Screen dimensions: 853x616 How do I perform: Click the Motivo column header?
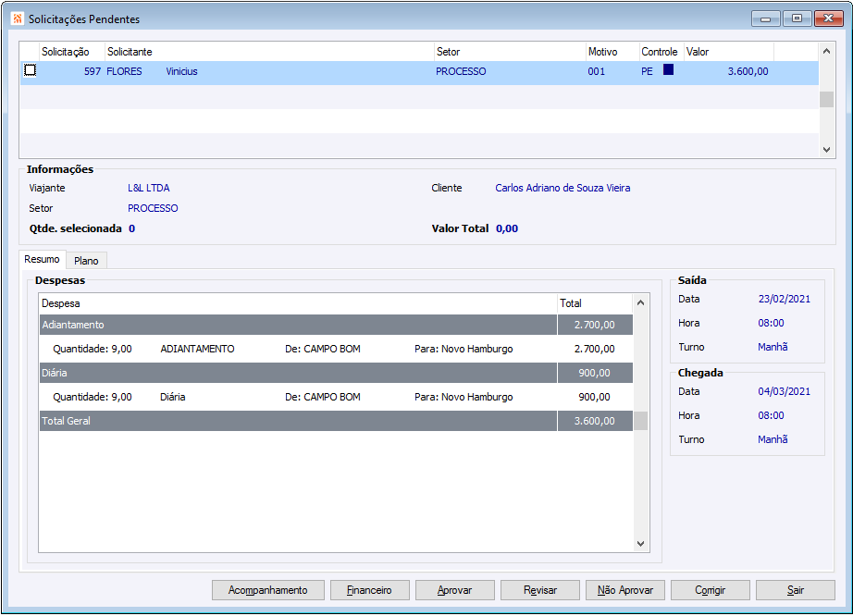(612, 52)
